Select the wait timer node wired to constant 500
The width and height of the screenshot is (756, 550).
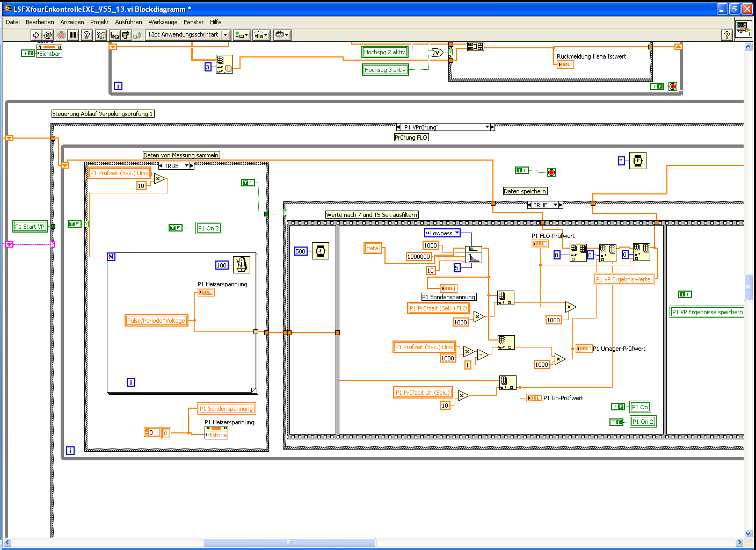tap(321, 251)
